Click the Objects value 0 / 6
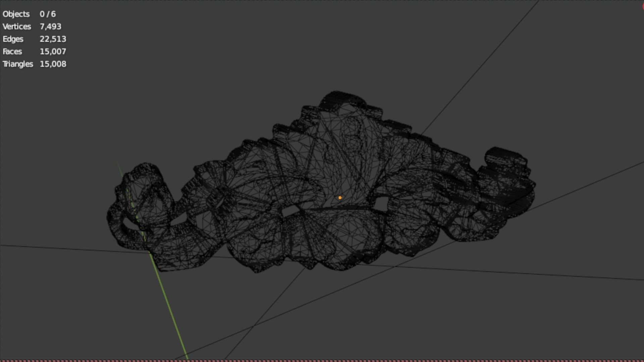The image size is (644, 362). 48,14
